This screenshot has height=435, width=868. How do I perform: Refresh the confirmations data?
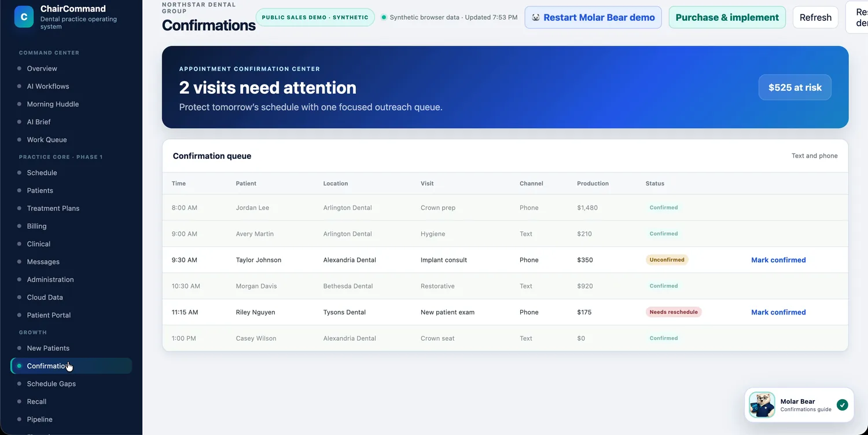815,17
